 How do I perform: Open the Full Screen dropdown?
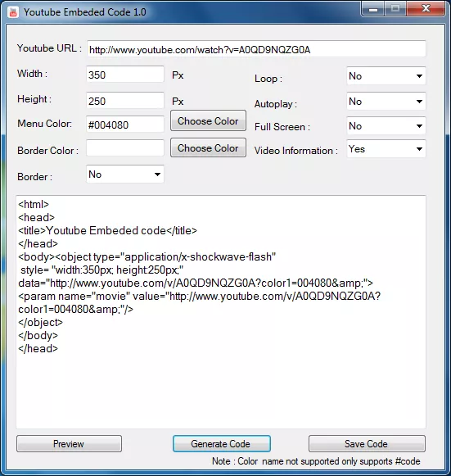tap(386, 125)
